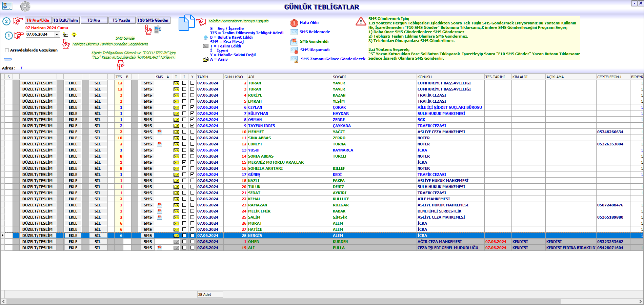
Task: Open the date dropdown showing 07.06.2024
Action: point(57,35)
